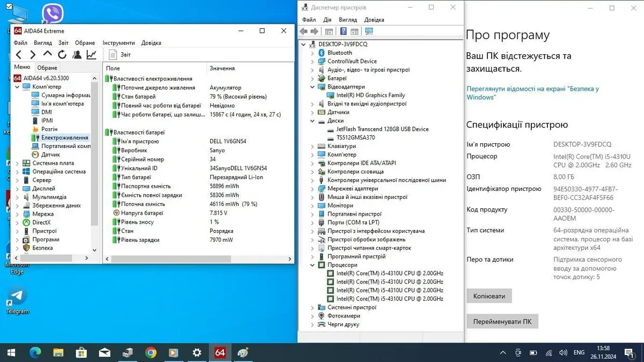
Task: Select Intel(R) HD Graphics Family device
Action: tap(370, 95)
